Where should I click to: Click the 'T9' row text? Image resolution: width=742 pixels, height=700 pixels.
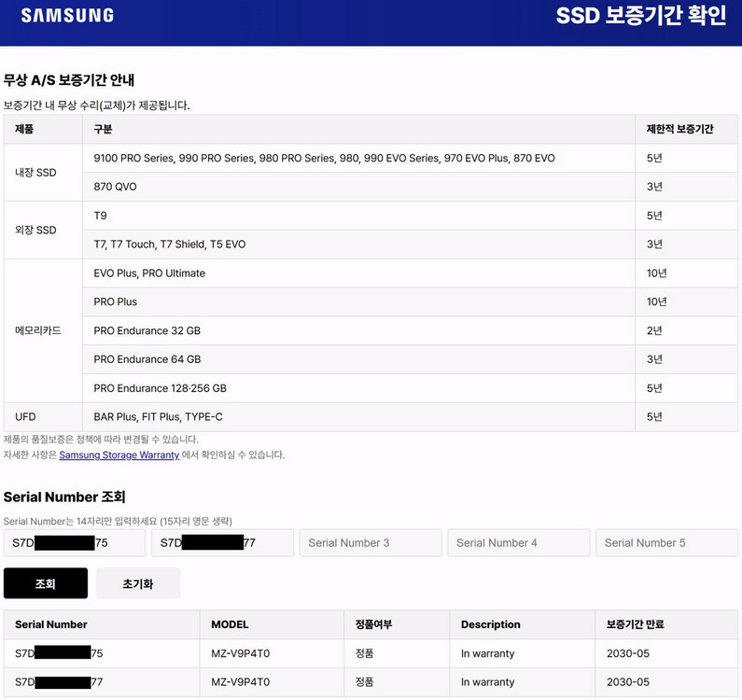click(100, 216)
